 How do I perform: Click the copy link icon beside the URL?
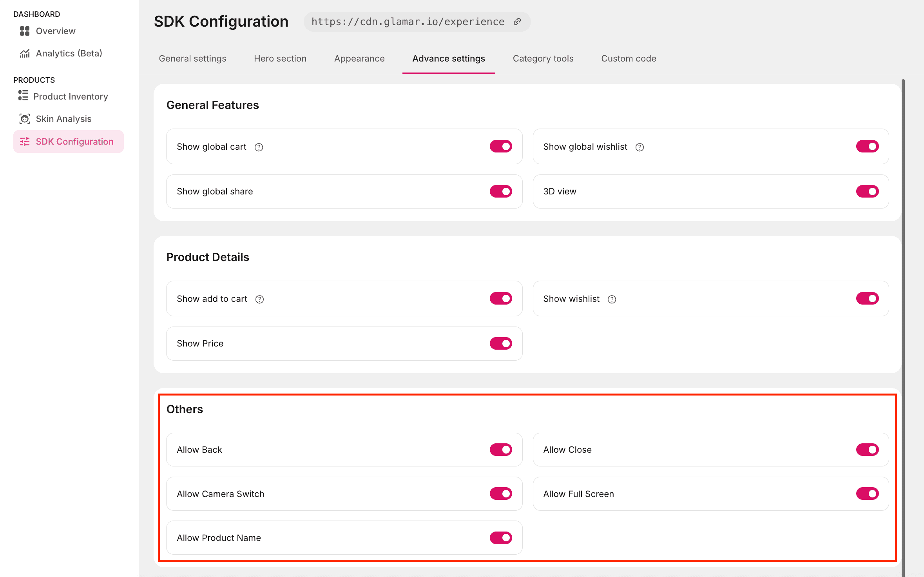[517, 22]
